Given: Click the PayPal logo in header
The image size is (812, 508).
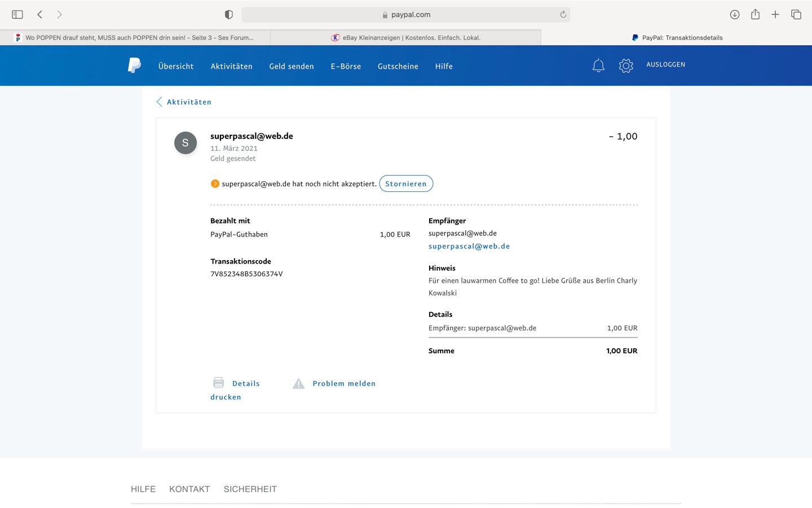Looking at the screenshot, I should click(134, 65).
